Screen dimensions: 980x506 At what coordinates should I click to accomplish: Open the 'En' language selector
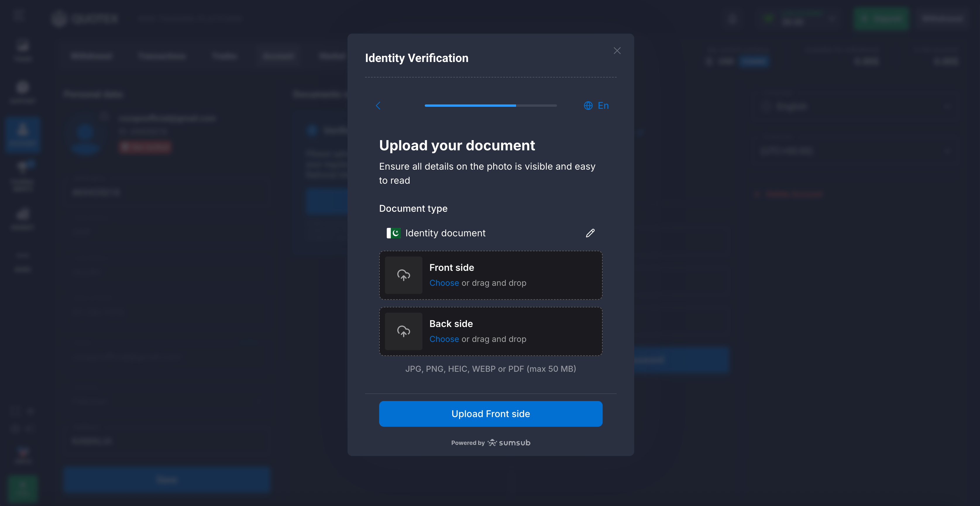pos(603,105)
